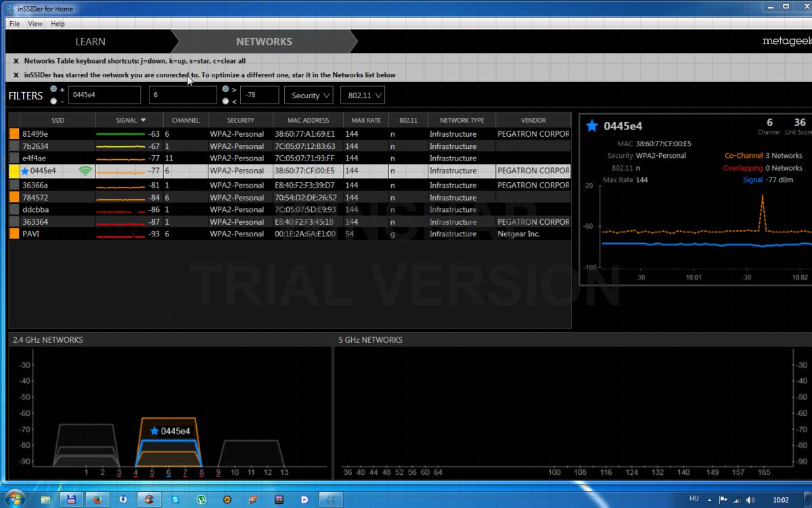The height and width of the screenshot is (508, 812).
Task: Select the 7b2634 network row
Action: [x=290, y=146]
